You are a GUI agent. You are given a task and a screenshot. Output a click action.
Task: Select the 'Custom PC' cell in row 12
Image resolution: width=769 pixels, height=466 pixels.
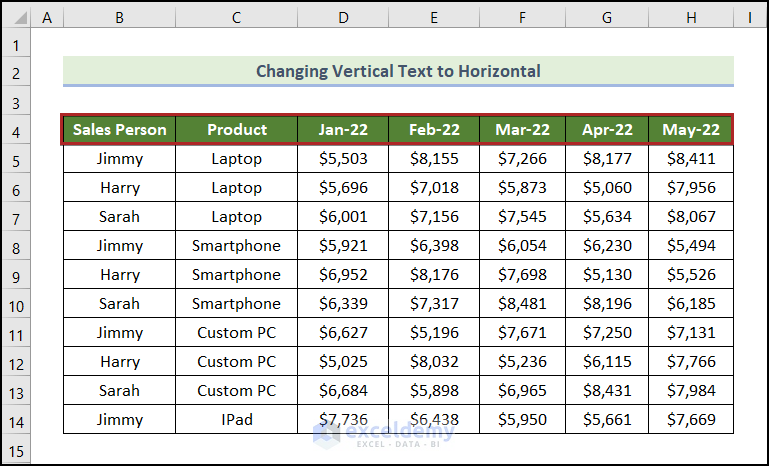236,362
